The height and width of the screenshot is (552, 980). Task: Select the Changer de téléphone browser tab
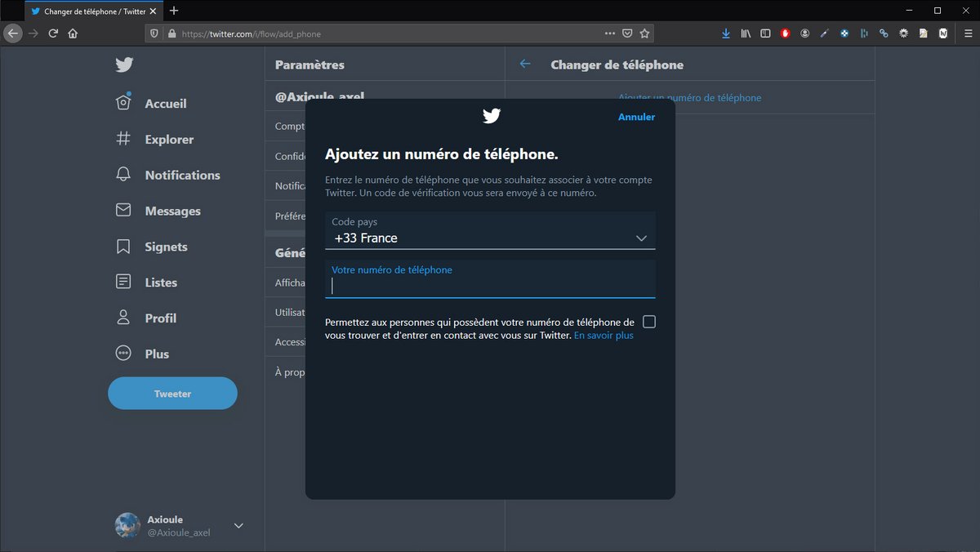pos(94,11)
